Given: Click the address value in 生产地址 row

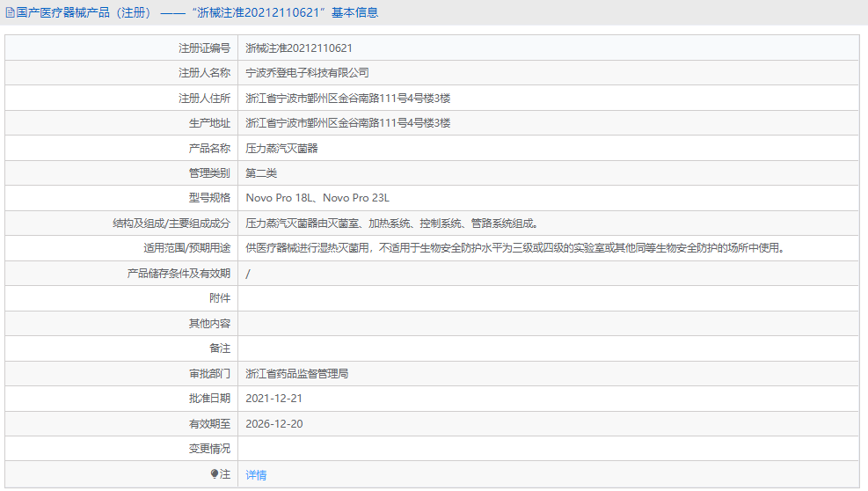Looking at the screenshot, I should point(348,123).
